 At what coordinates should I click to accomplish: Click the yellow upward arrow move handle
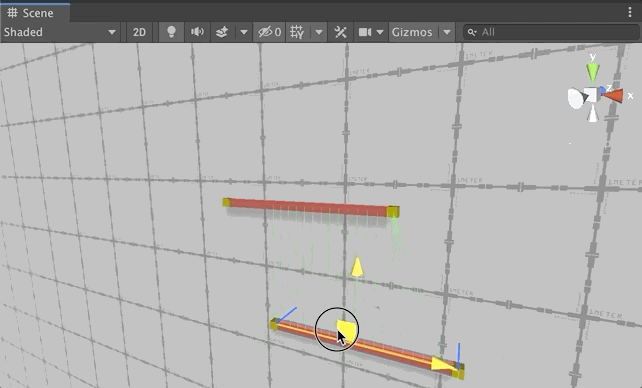coord(357,266)
